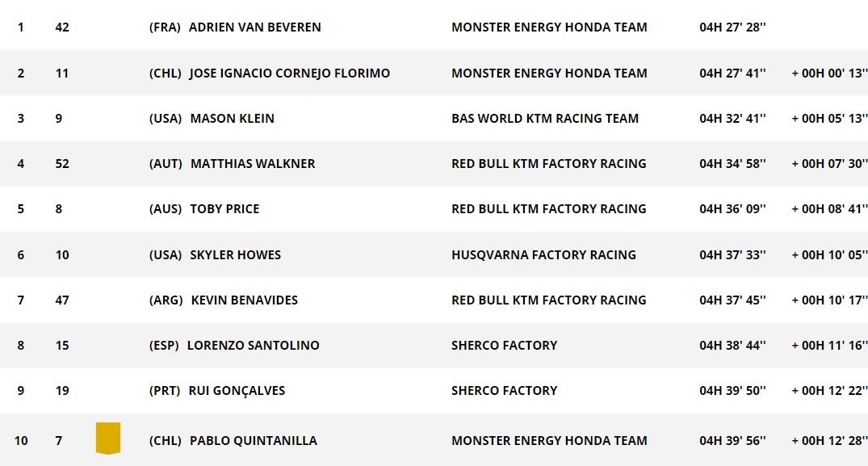The image size is (868, 466).
Task: Select bib number 42 in first row
Action: pyautogui.click(x=62, y=27)
